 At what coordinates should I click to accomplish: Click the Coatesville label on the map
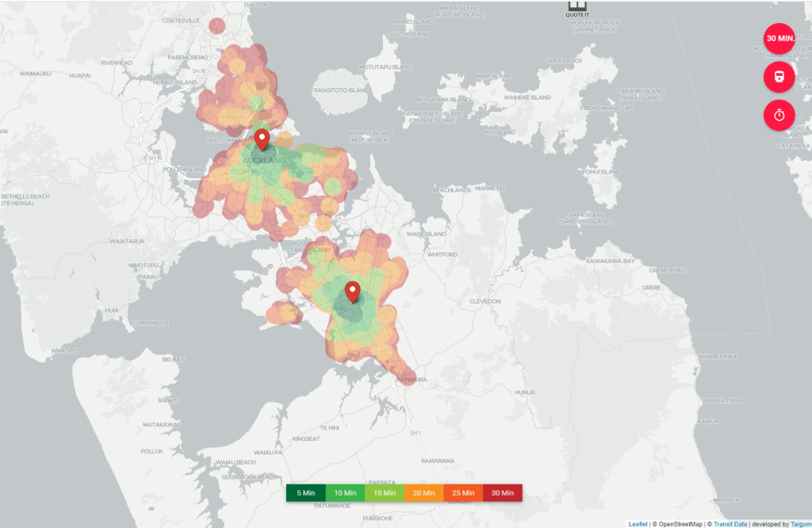pyautogui.click(x=181, y=21)
